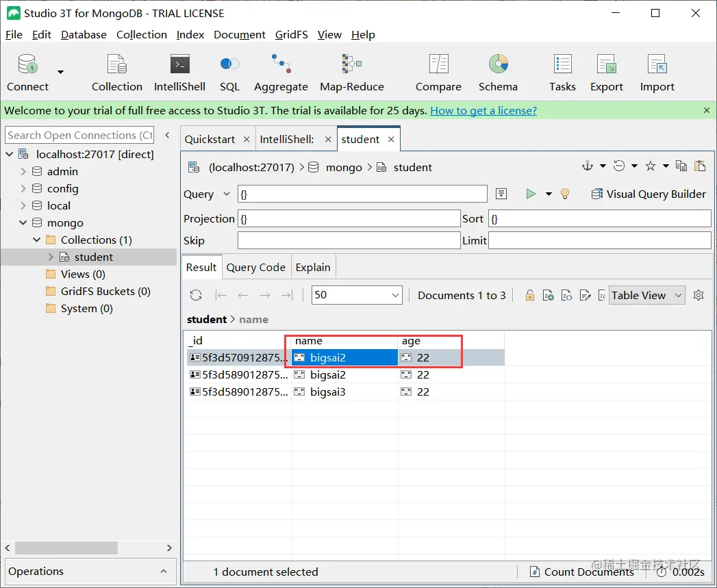The image size is (717, 588).
Task: Open the star bookmarks dropdown arrow
Action: coord(666,166)
